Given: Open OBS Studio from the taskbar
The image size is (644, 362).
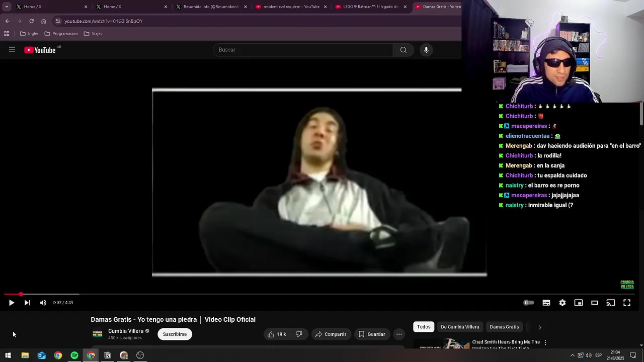Looking at the screenshot, I should (140, 355).
